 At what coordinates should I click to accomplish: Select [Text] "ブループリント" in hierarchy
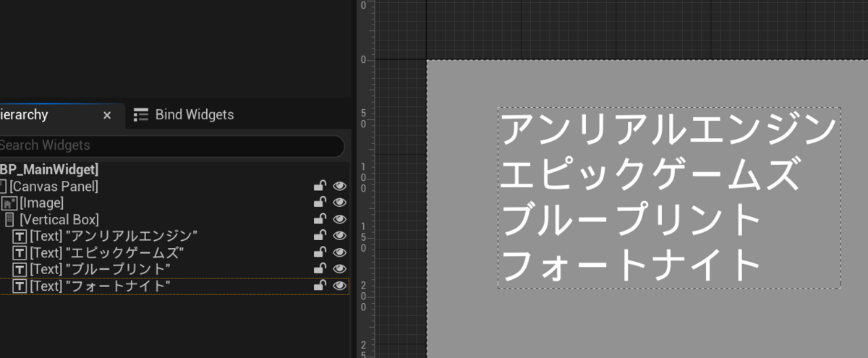(x=174, y=270)
